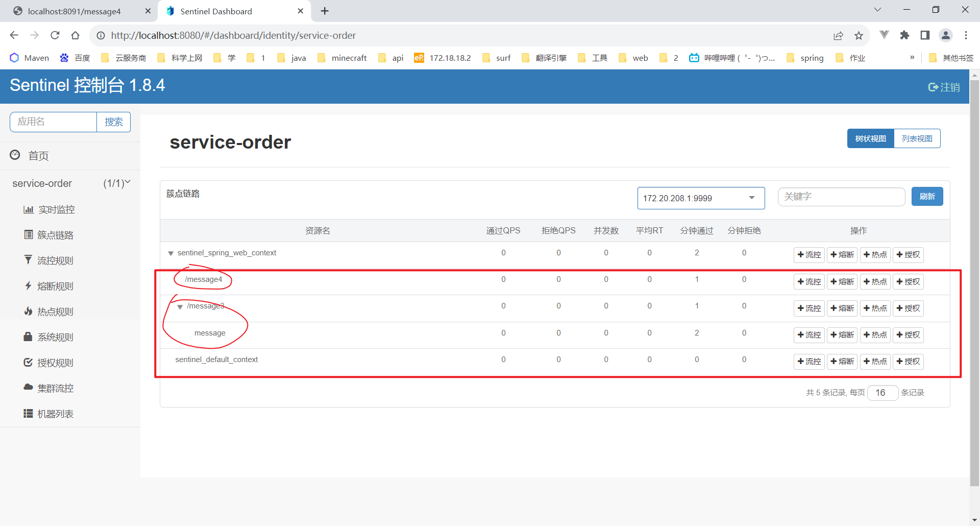
Task: Go to 流控规则 flow rules
Action: tap(50, 260)
